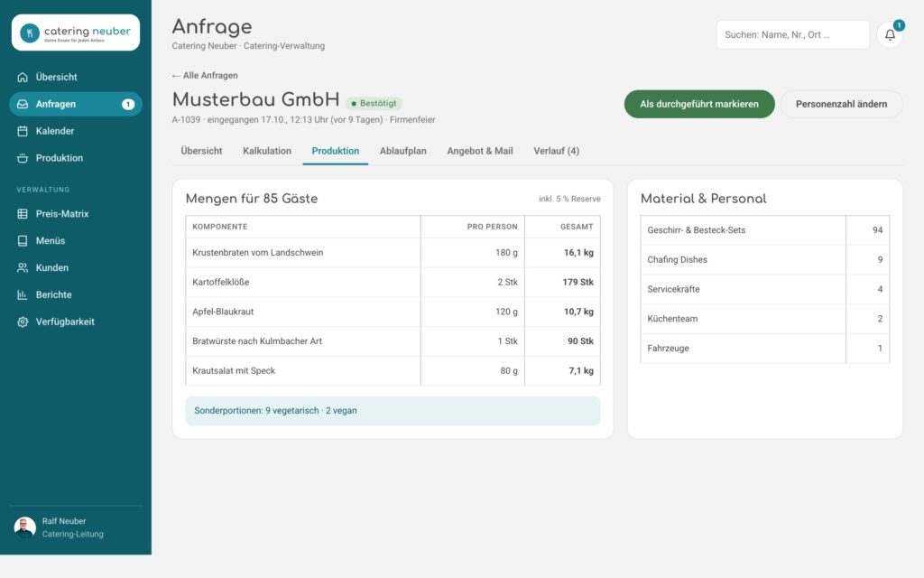The width and height of the screenshot is (924, 578).
Task: Click the Krautsalat mit Speck row
Action: [393, 371]
